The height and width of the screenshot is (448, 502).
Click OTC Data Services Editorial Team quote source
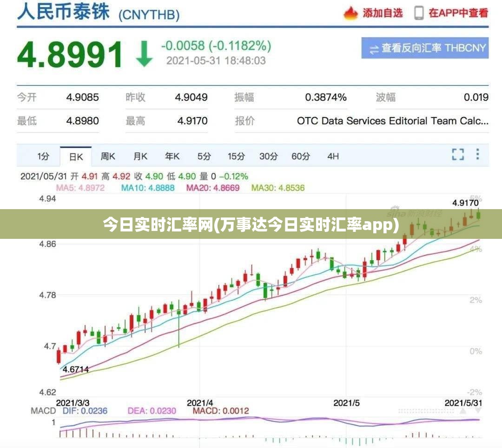[393, 121]
